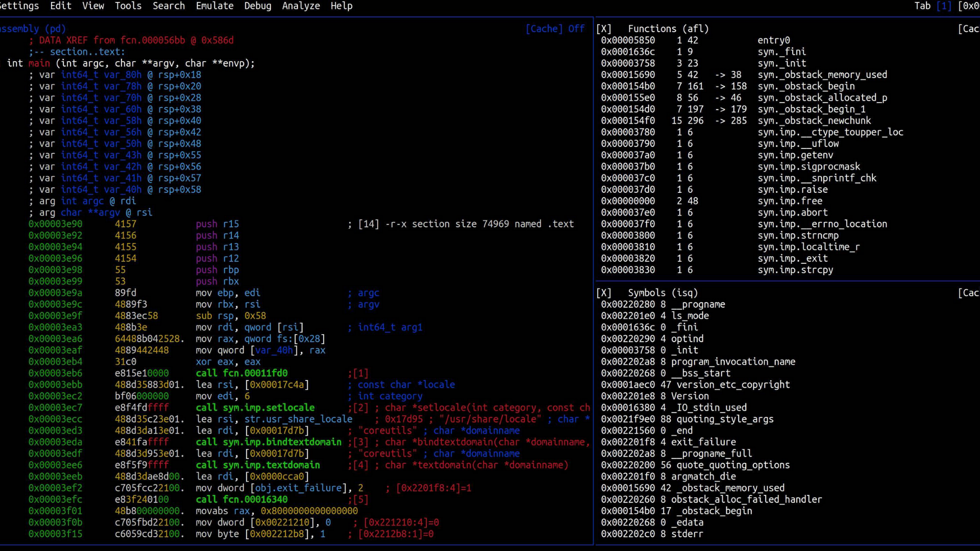Select entry0 in the functions list

(773, 40)
